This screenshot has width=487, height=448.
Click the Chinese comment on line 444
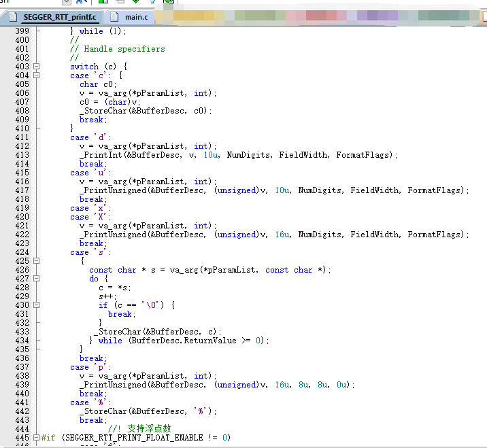point(139,429)
